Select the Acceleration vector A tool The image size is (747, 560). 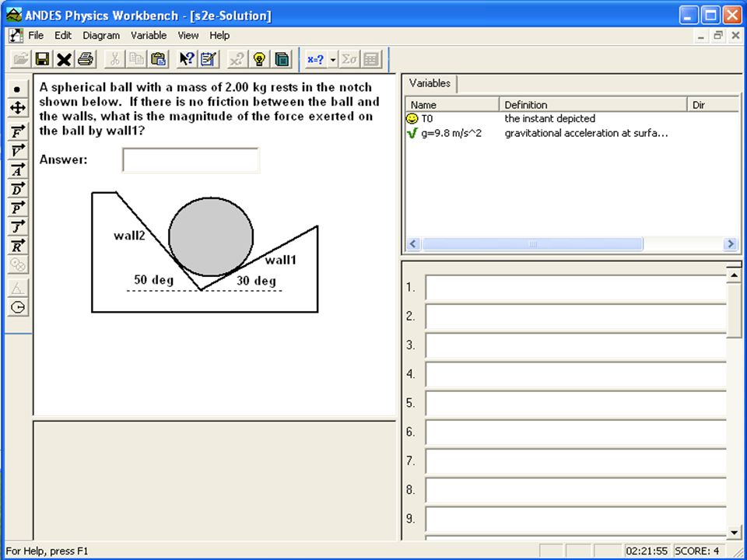click(18, 170)
